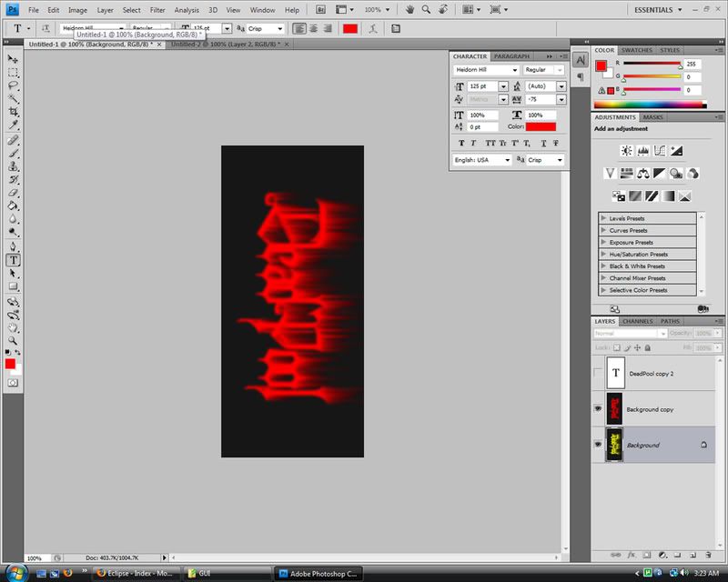Pick the Blur tool
The height and width of the screenshot is (582, 728).
[13, 218]
